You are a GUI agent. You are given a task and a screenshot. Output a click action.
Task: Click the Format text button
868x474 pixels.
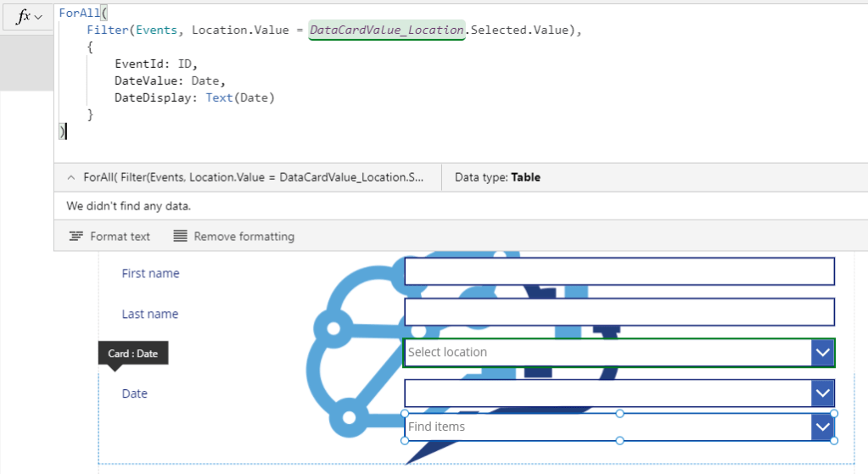(109, 237)
